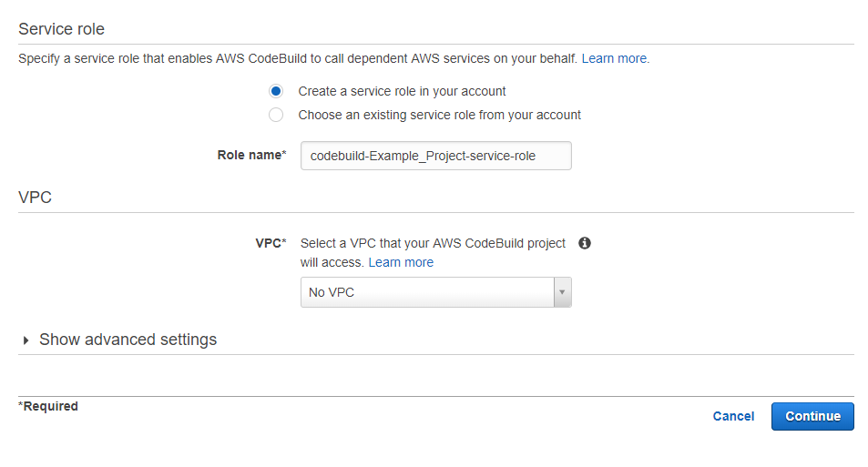This screenshot has width=868, height=467.
Task: Click the Role name field label
Action: coord(252,155)
